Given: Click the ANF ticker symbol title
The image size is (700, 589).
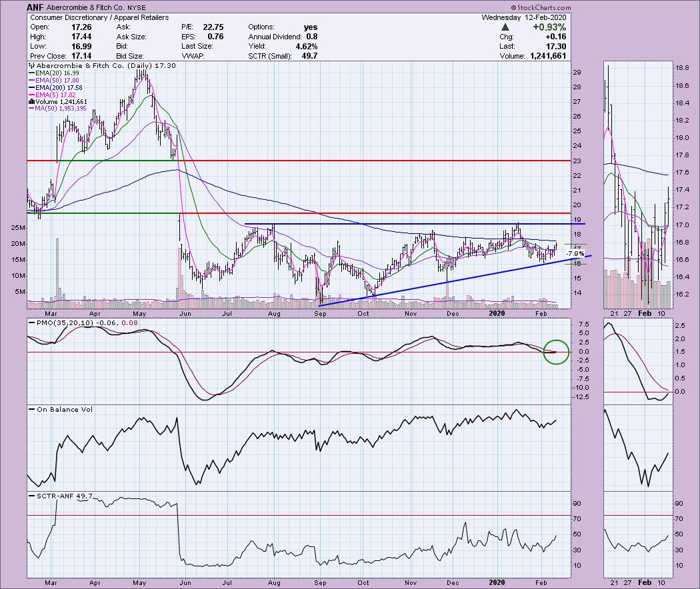Looking at the screenshot, I should click(x=35, y=7).
